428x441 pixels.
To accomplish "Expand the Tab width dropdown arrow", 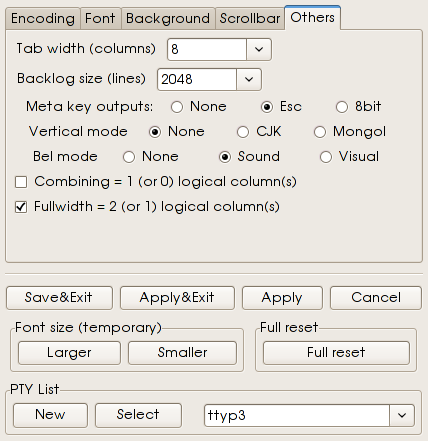I will tap(259, 49).
